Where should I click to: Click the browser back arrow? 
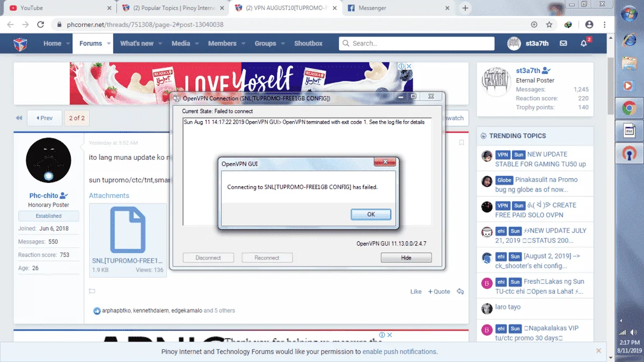pyautogui.click(x=11, y=25)
